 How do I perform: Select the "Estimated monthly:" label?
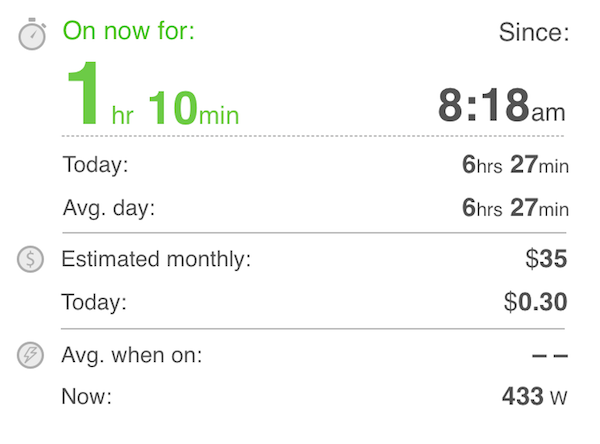point(156,260)
